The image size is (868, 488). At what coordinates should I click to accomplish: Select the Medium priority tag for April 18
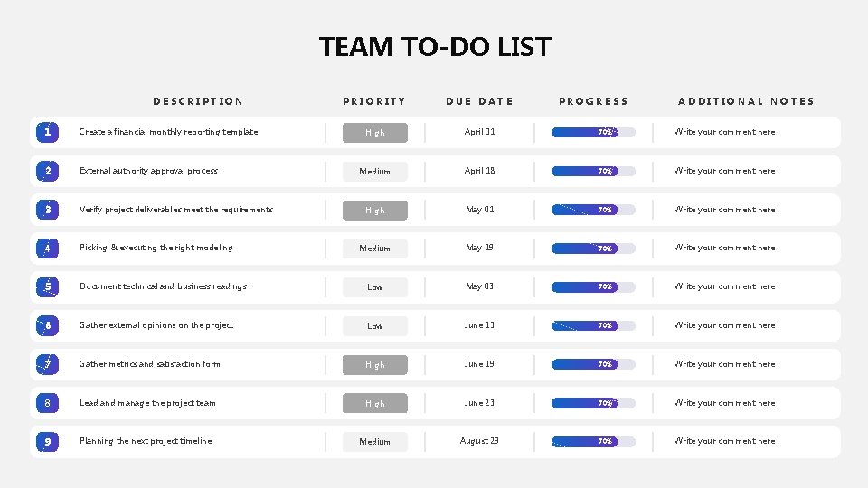pyautogui.click(x=374, y=172)
